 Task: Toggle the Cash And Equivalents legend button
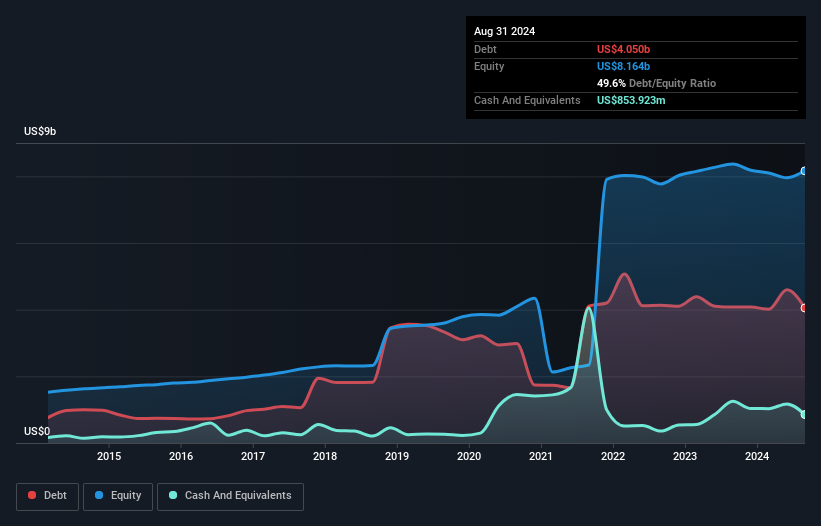coord(230,496)
